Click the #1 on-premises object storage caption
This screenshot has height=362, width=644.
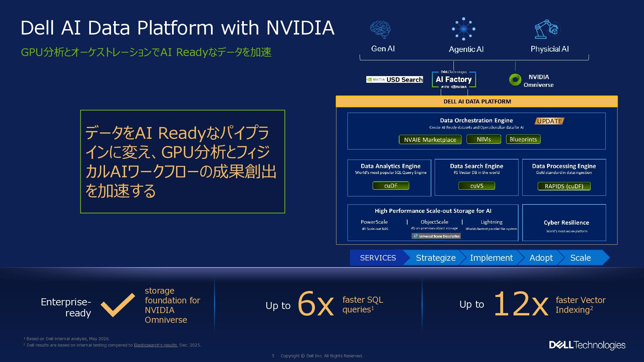pos(434,228)
